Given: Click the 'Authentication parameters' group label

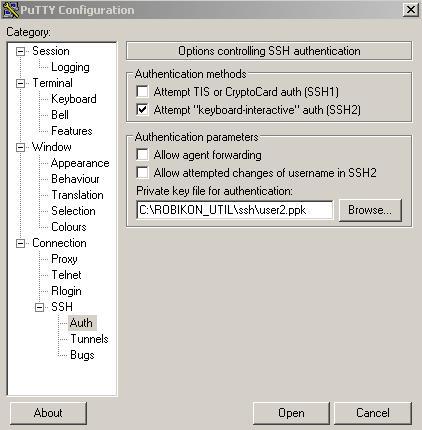Looking at the screenshot, I should [x=197, y=137].
